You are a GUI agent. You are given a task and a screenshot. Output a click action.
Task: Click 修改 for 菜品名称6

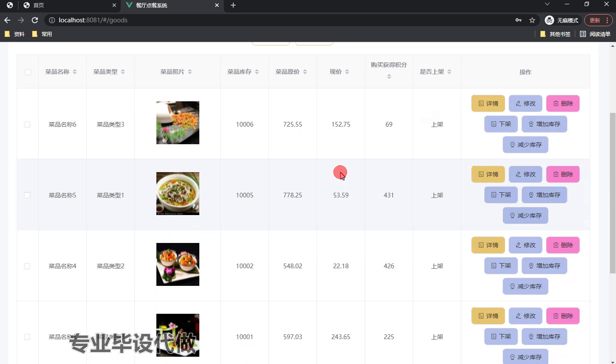coord(525,103)
